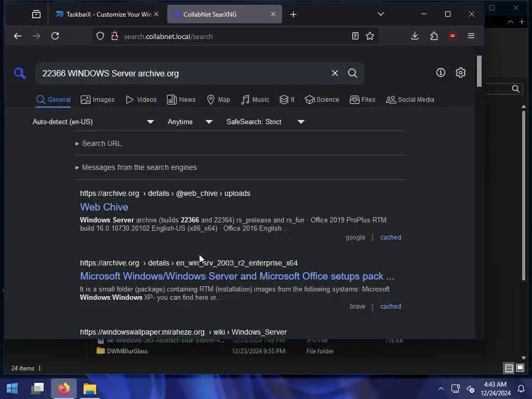Viewport: 532px width, 399px height.
Task: Open the Firefox View tab icon
Action: click(x=36, y=14)
